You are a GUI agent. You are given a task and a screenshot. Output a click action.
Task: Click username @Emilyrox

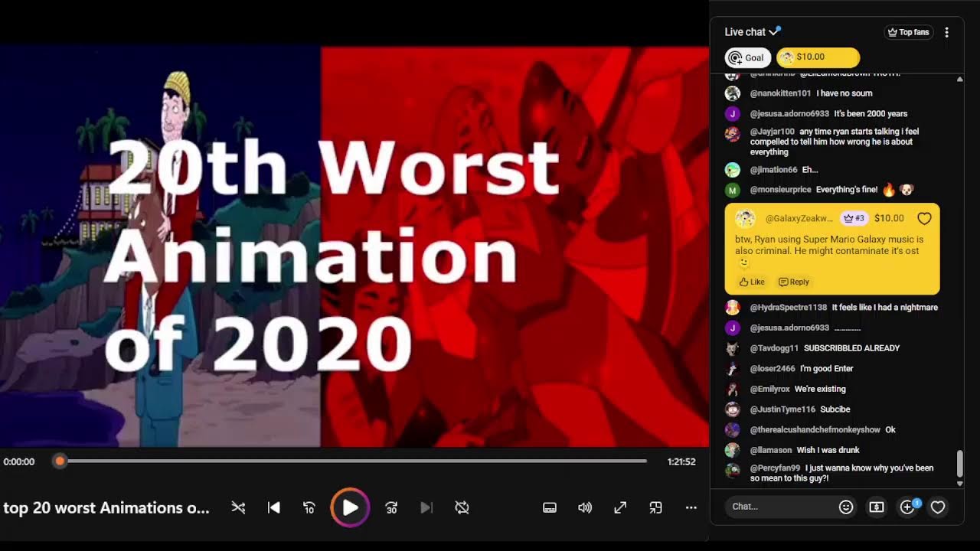pos(769,389)
